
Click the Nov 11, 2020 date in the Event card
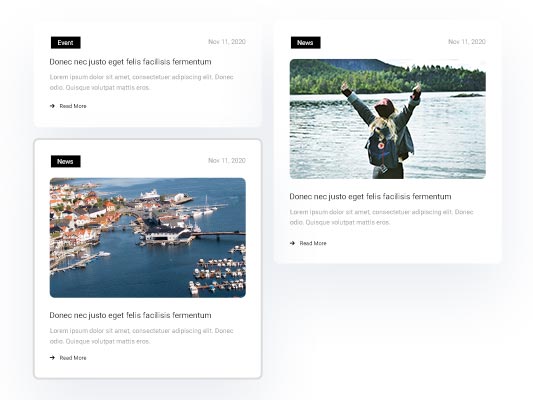[x=227, y=42]
